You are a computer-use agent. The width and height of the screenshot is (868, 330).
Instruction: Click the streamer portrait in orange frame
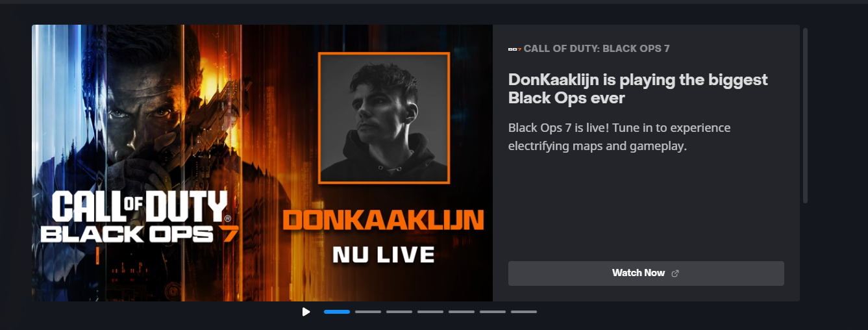[x=384, y=118]
